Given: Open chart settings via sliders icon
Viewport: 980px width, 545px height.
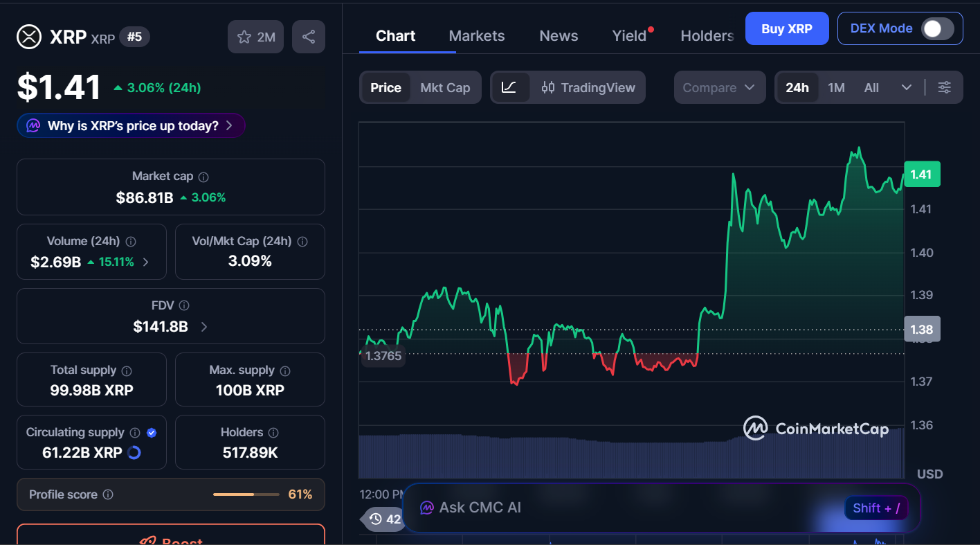Looking at the screenshot, I should [x=944, y=87].
